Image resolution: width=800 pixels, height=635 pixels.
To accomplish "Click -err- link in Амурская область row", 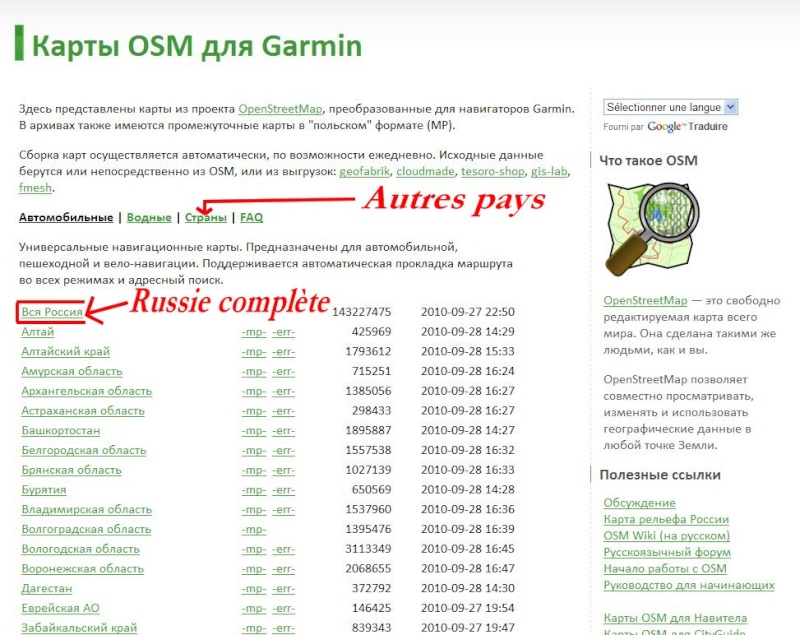I will (x=283, y=372).
